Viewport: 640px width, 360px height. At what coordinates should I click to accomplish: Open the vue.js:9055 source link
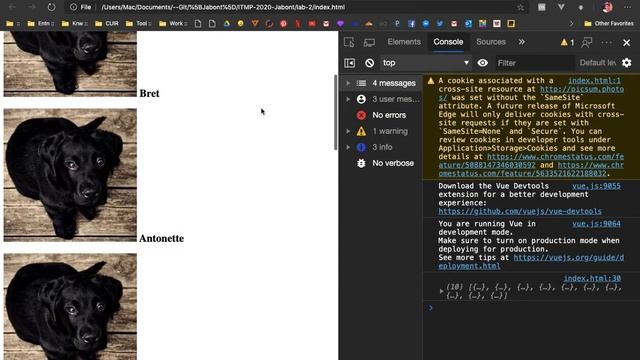[x=596, y=186]
